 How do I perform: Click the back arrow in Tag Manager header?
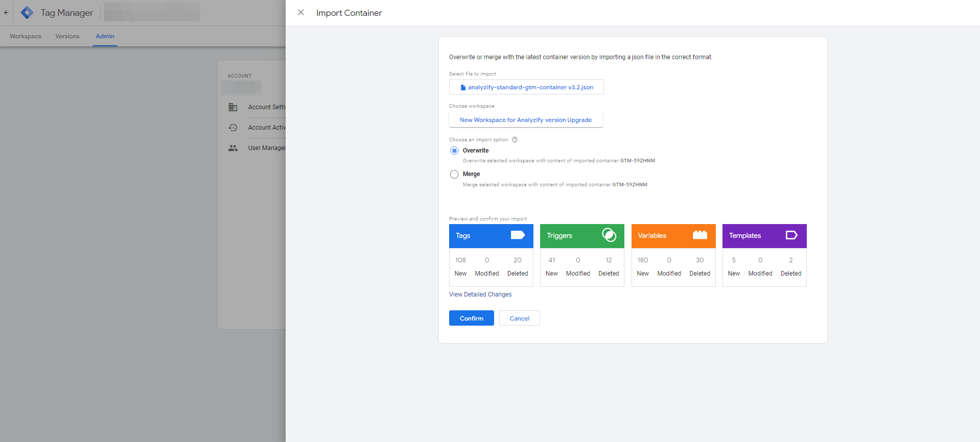(6, 13)
